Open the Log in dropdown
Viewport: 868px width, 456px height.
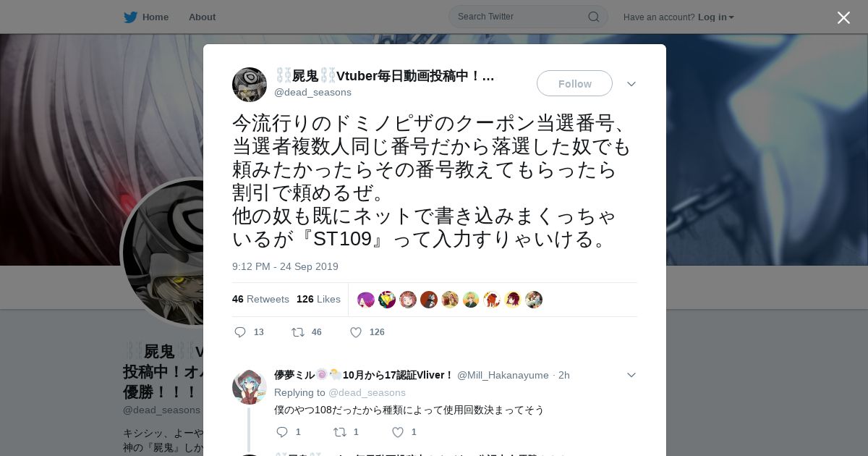715,17
